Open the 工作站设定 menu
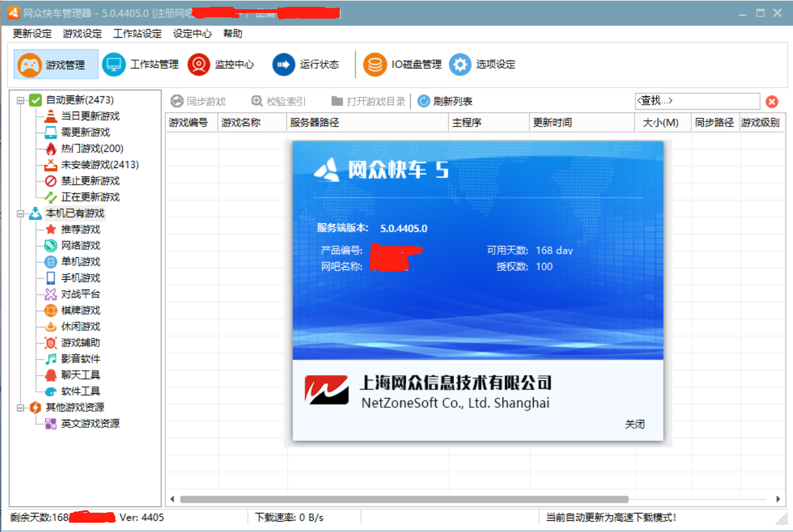Viewport: 793px width, 532px height. click(137, 33)
